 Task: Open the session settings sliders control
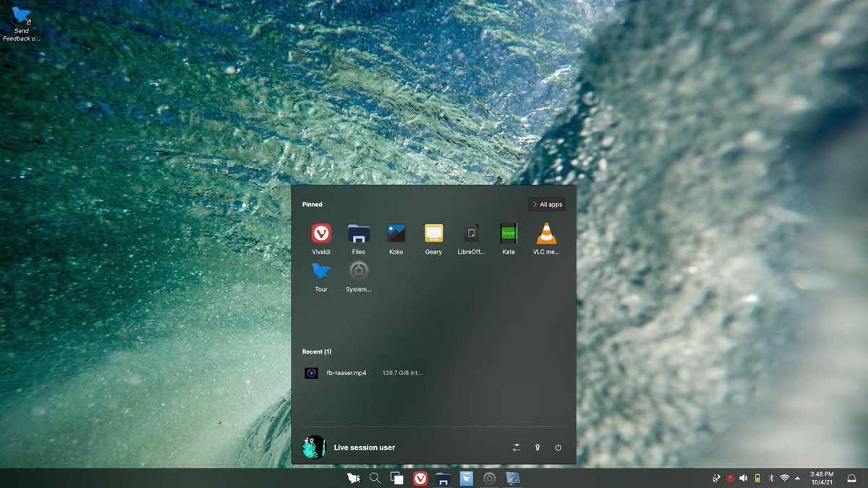coord(516,447)
